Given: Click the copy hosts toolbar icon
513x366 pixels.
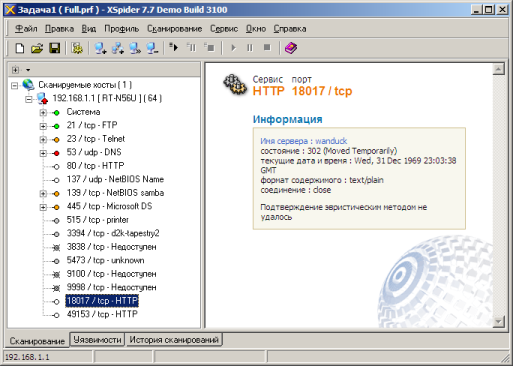Looking at the screenshot, I should pos(135,48).
